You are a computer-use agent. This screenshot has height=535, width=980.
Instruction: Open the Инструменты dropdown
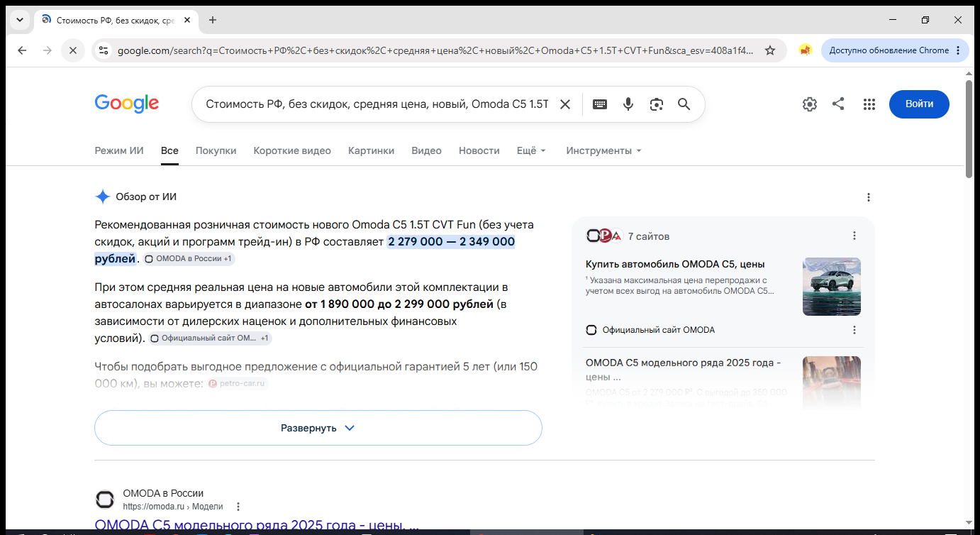[x=603, y=150]
